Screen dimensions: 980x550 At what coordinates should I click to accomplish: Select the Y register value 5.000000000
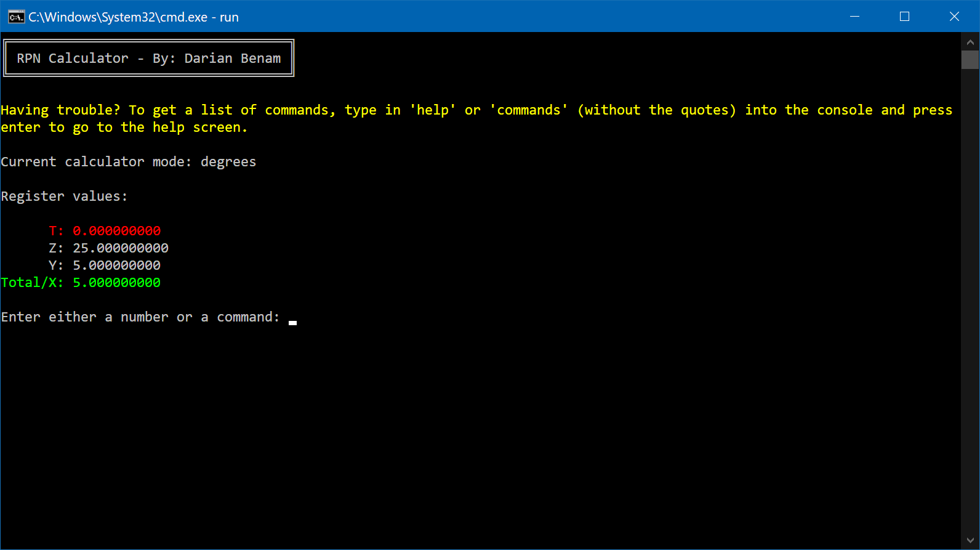(x=117, y=265)
